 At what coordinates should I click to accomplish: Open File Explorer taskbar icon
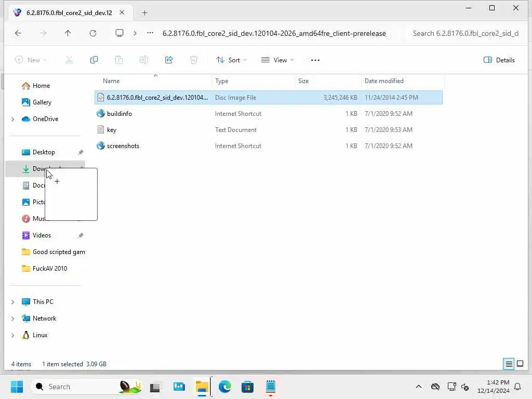[202, 387]
